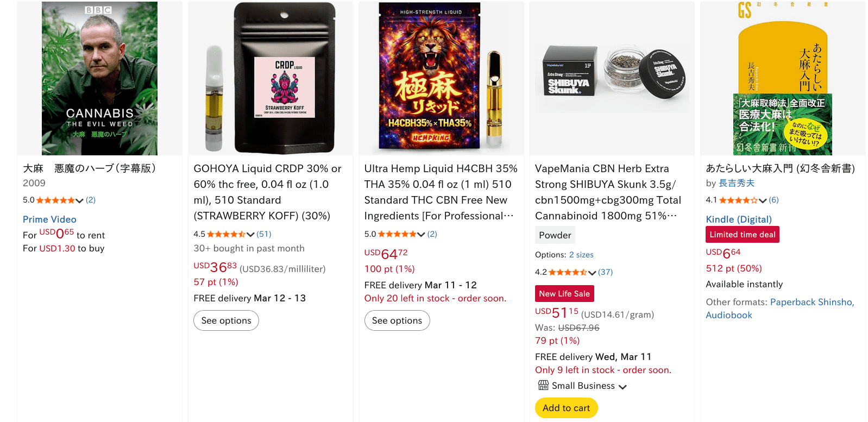Click the 5.0 stars for the BBC Cannabis video
The image size is (868, 422).
pos(55,200)
